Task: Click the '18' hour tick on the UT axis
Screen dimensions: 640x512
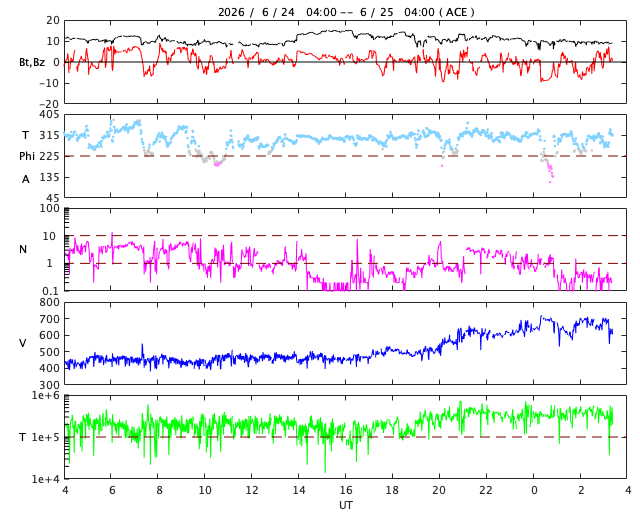Action: click(392, 490)
